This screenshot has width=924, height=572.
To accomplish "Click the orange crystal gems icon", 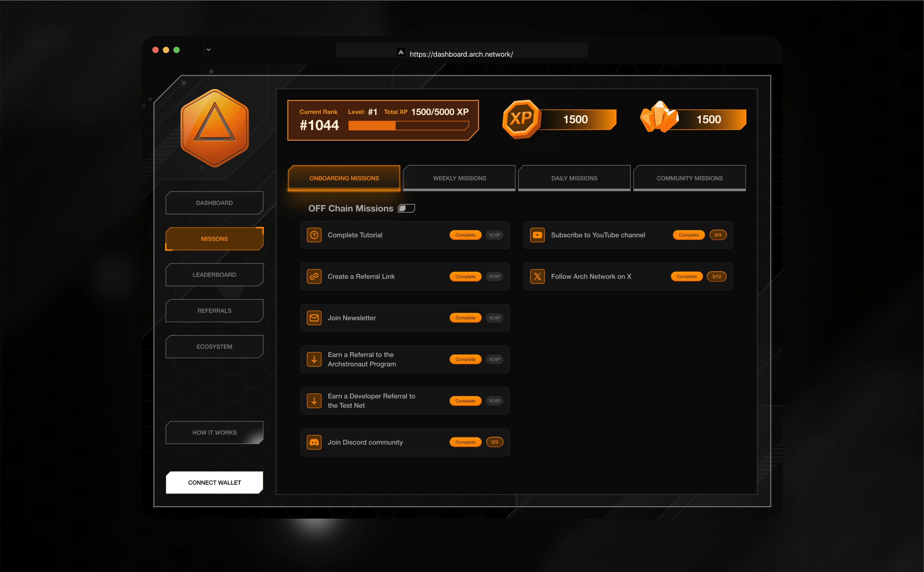I will pos(659,117).
